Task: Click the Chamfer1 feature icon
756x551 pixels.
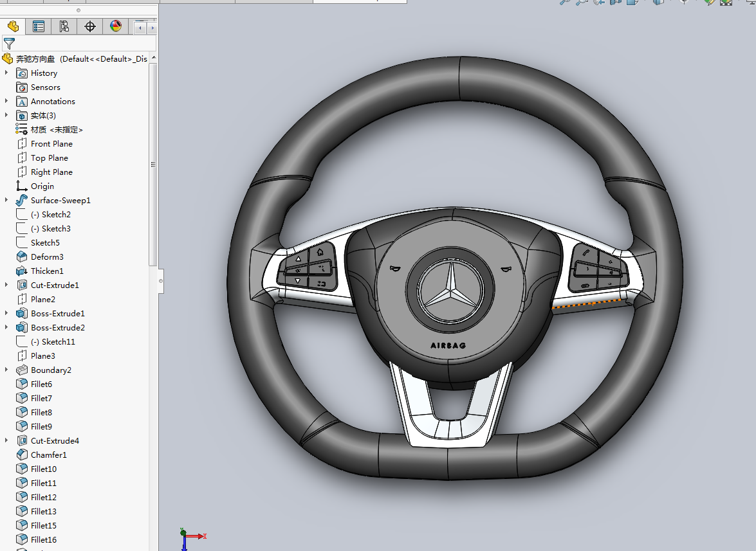Action: [22, 455]
